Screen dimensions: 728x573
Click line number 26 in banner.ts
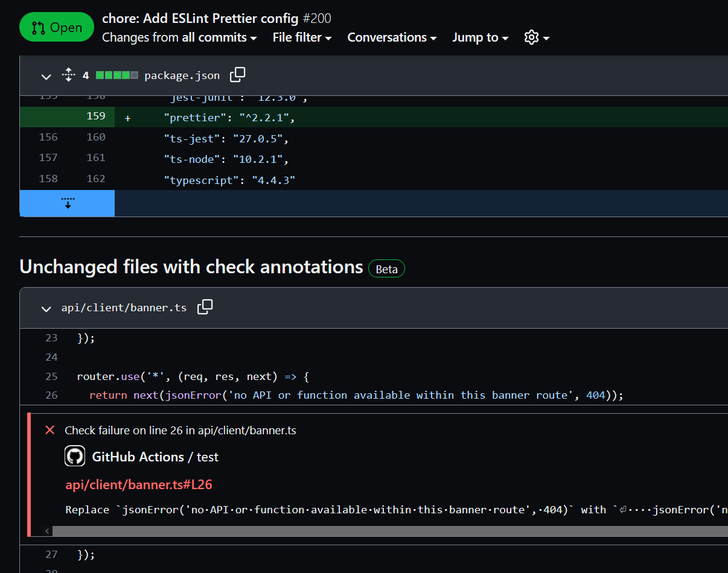[x=51, y=395]
